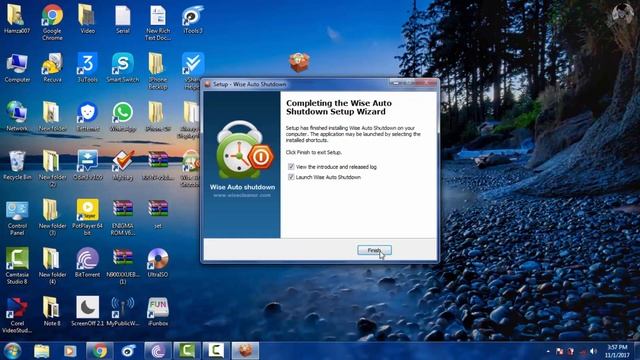This screenshot has height=360, width=640.
Task: Open the iPhone Backup folder
Action: (x=158, y=71)
